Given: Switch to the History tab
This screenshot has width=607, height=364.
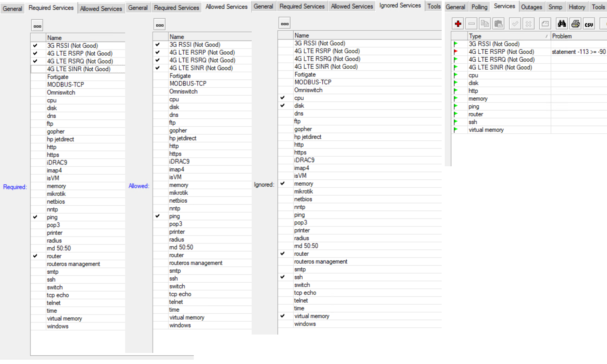Looking at the screenshot, I should pos(577,7).
